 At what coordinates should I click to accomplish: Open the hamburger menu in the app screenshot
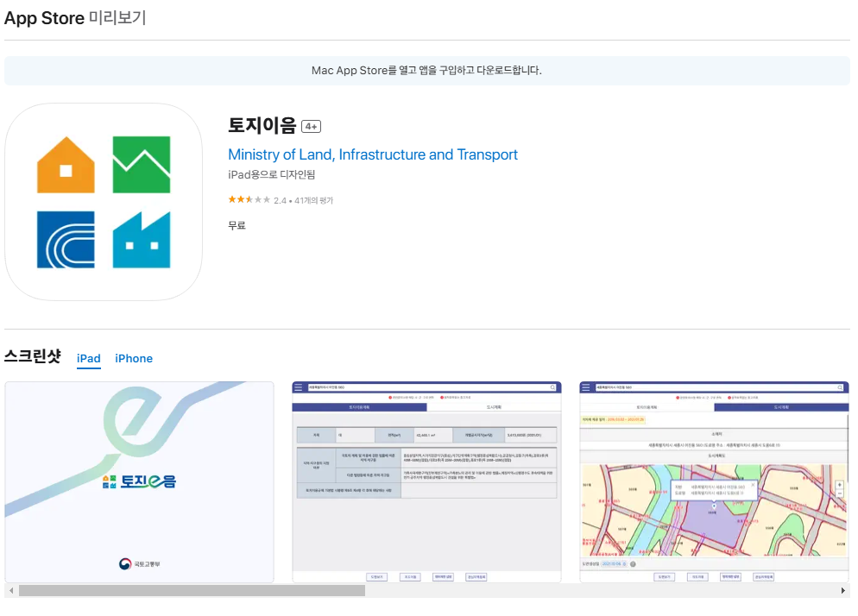tap(585, 387)
